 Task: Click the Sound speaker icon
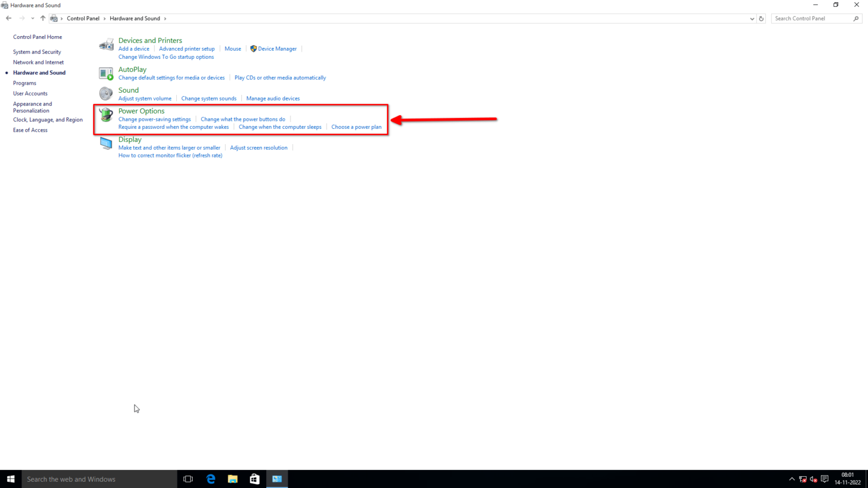point(106,94)
